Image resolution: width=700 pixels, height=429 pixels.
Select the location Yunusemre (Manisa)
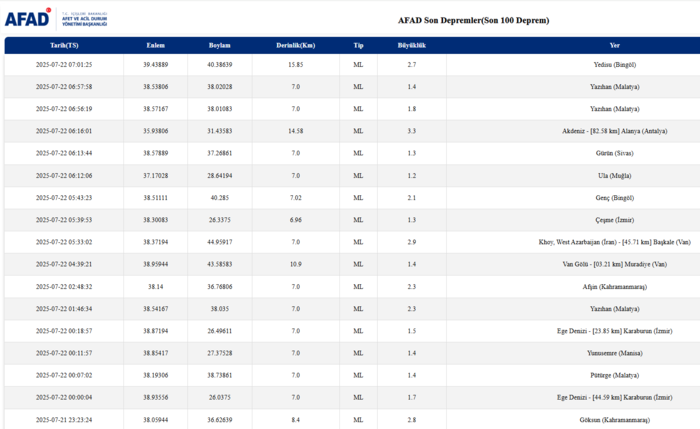[615, 353]
